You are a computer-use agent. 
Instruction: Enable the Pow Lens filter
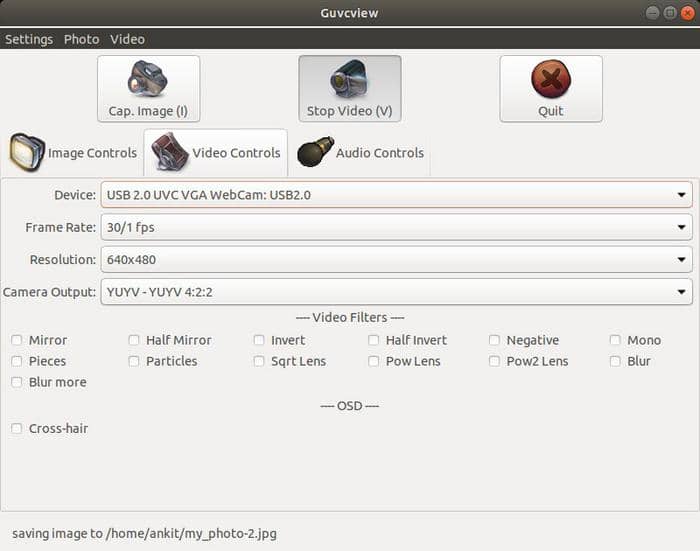[x=374, y=361]
